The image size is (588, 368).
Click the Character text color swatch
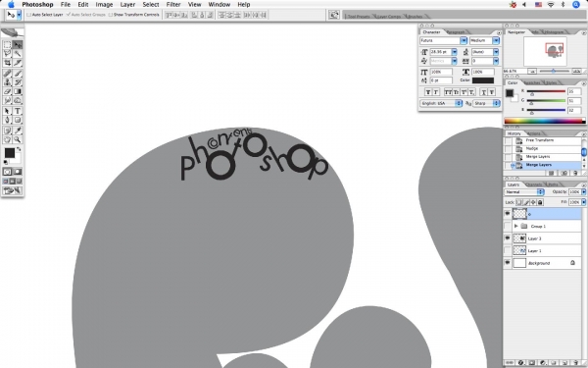(482, 80)
